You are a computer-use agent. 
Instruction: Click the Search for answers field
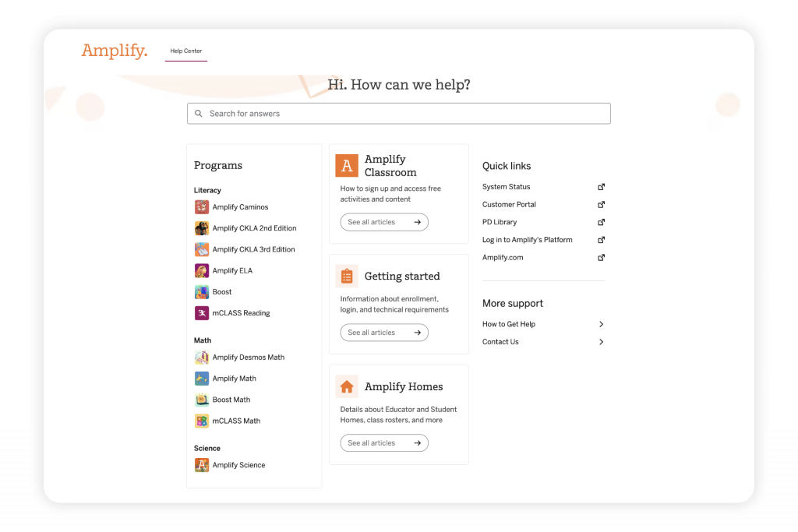(399, 114)
